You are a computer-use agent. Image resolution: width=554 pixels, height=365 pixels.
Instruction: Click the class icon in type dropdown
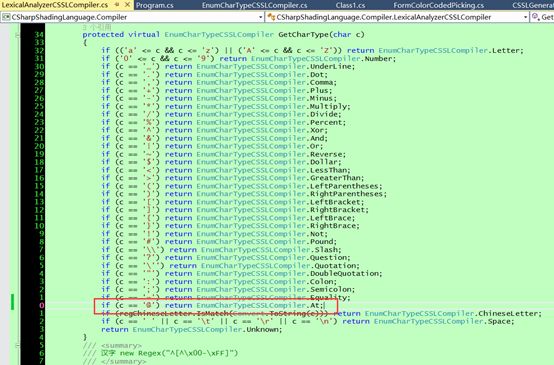[x=271, y=17]
